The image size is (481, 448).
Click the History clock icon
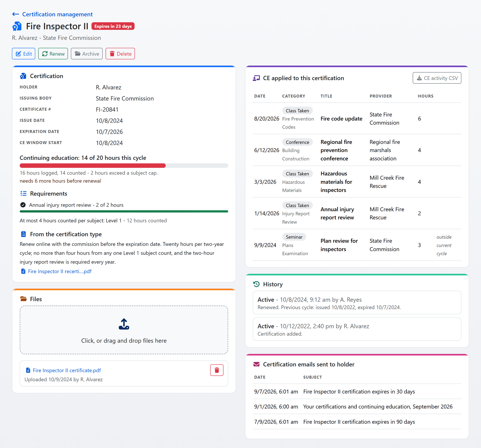[256, 284]
